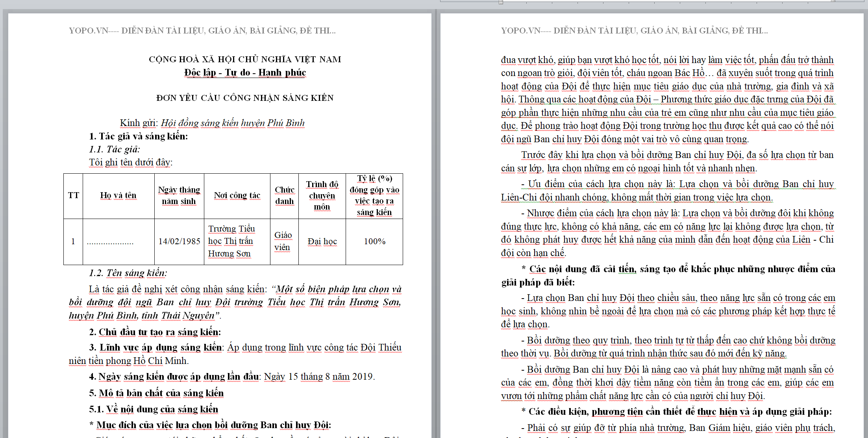This screenshot has height=438, width=868.
Task: Click the Nơi công tác header cell
Action: tap(237, 196)
